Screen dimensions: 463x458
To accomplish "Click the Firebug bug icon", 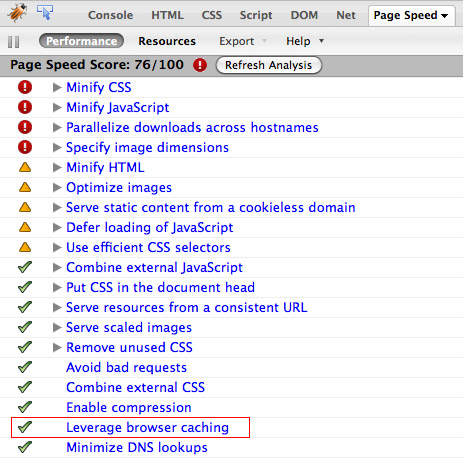I will tap(18, 13).
